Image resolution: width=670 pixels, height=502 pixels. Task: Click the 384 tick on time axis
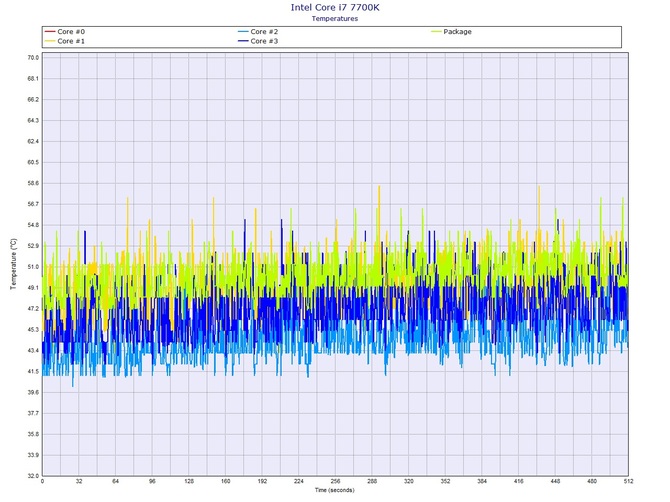482,481
